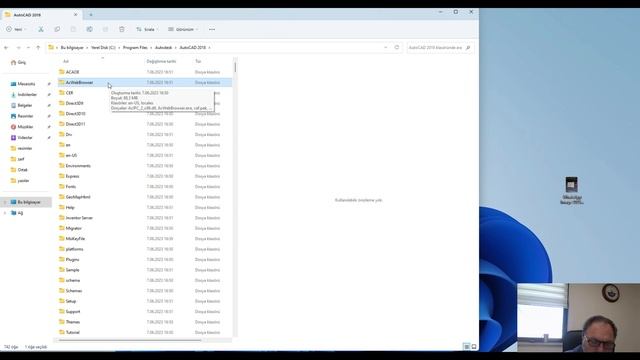The width and height of the screenshot is (640, 360).
Task: Click the Copy icon in toolbar
Action: [57, 29]
